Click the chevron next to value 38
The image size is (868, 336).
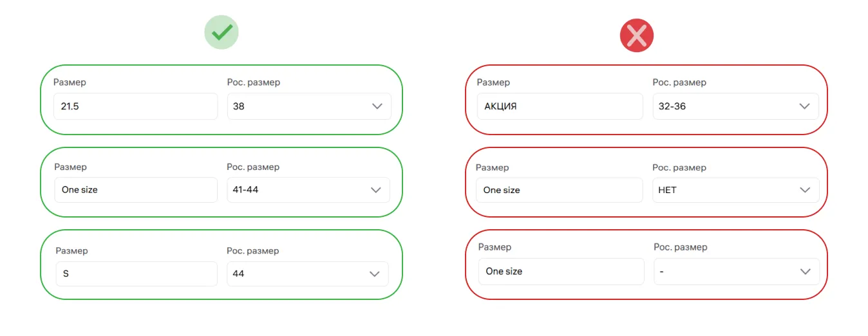(377, 106)
